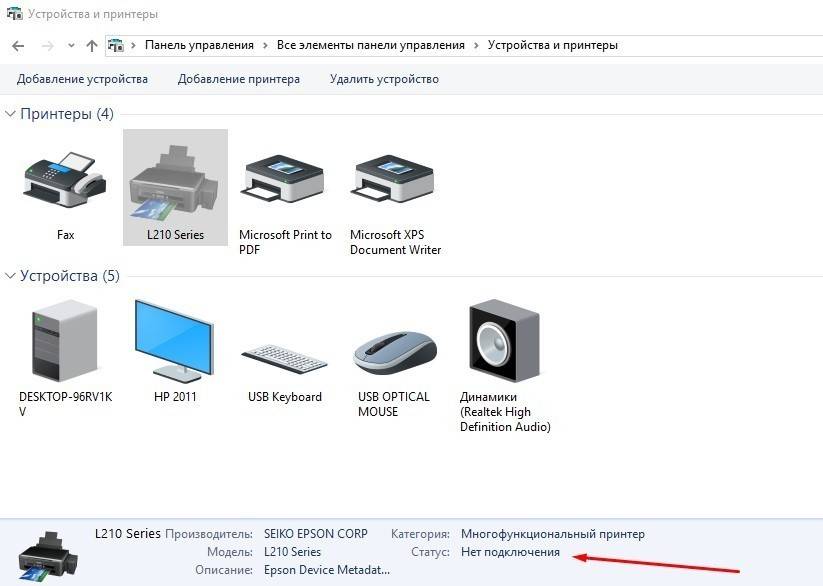Select the Realtek speakers device icon

pyautogui.click(x=504, y=341)
